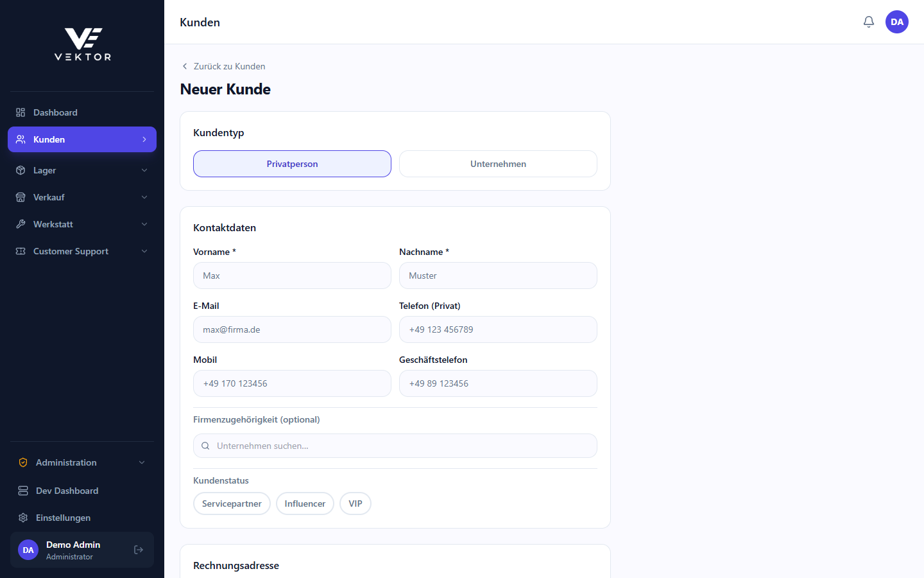This screenshot has width=924, height=578.
Task: Click the Dev Dashboard server icon
Action: [x=23, y=491]
